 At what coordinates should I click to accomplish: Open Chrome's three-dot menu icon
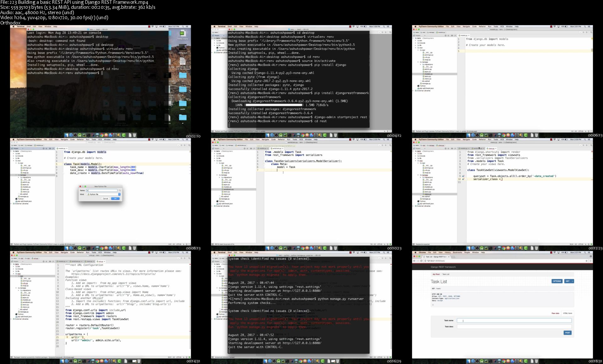[x=590, y=261]
